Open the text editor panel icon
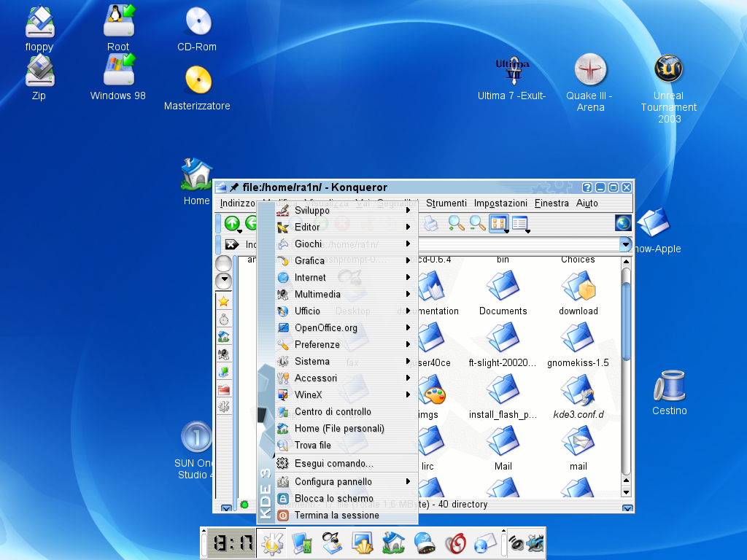 tap(332, 543)
